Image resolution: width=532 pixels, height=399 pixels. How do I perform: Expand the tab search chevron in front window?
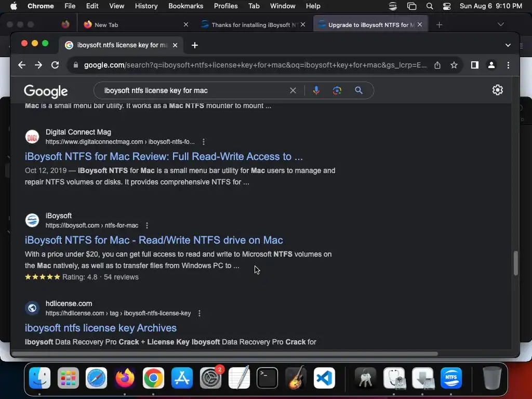tap(508, 45)
